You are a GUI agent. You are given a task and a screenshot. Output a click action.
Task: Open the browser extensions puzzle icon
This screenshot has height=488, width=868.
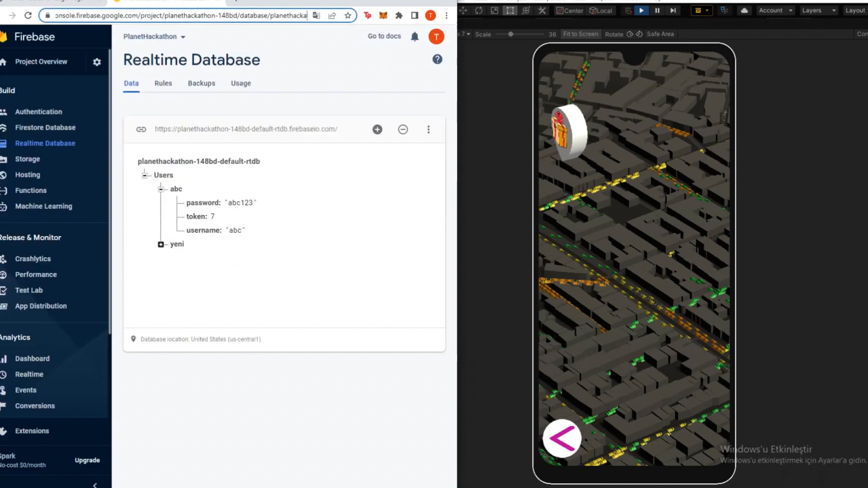(x=399, y=16)
